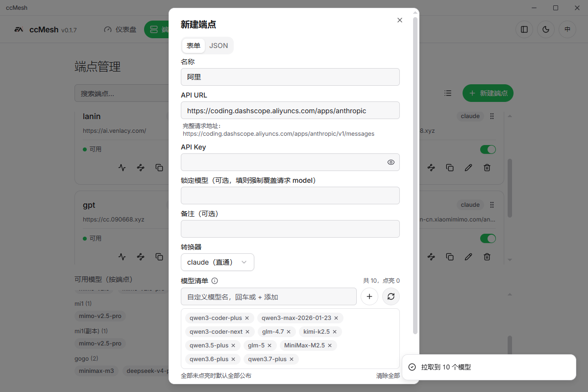This screenshot has height=392, width=588.
Task: Open the 仪表盘 dashboard tab
Action: pos(120,29)
